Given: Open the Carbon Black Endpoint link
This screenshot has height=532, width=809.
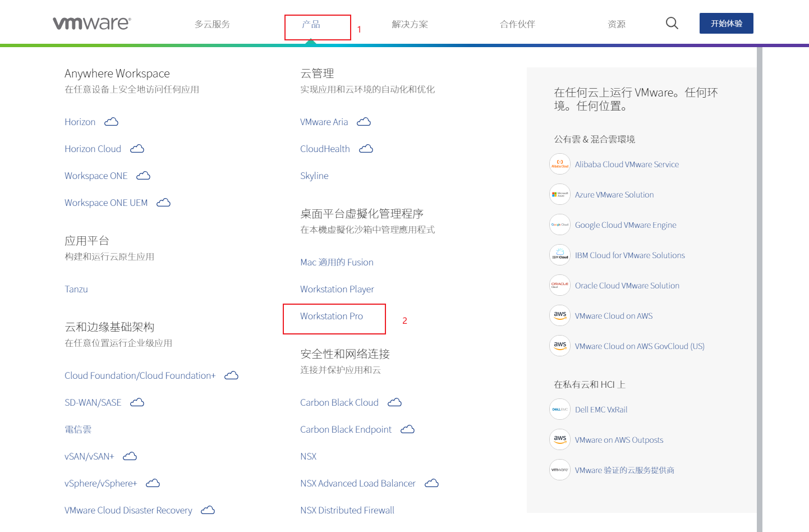Looking at the screenshot, I should click(x=346, y=429).
